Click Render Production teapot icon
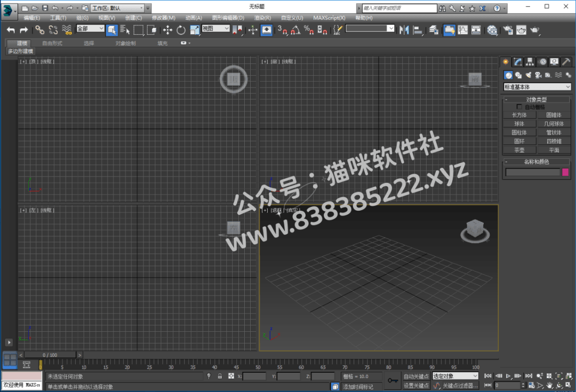The width and height of the screenshot is (576, 392). [535, 30]
